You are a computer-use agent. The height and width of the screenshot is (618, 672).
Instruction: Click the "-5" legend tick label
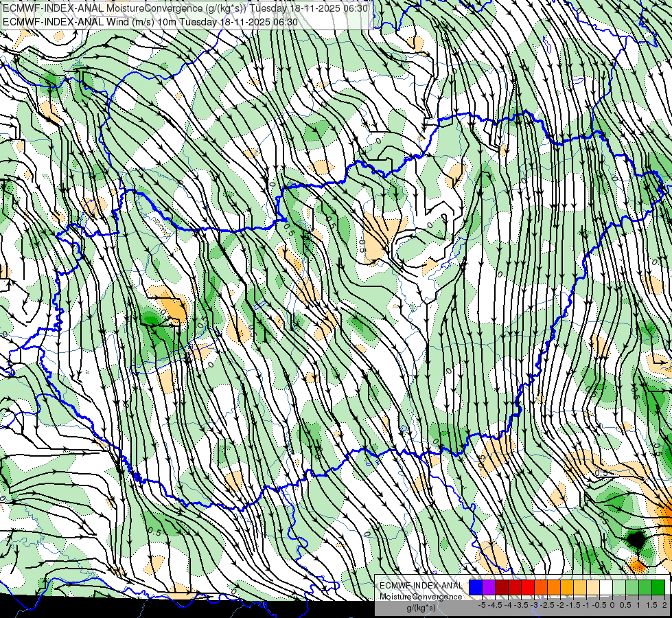[x=482, y=605]
